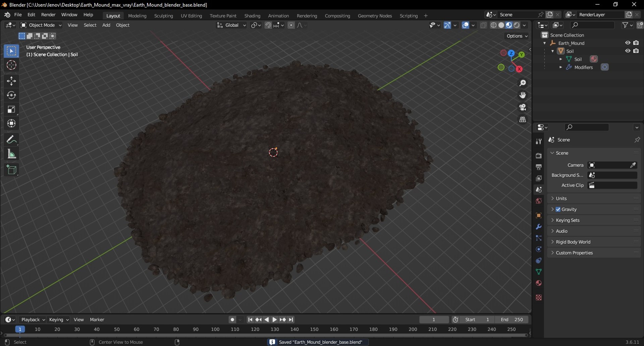Open the Playback popover
The height and width of the screenshot is (346, 644).
tap(33, 320)
